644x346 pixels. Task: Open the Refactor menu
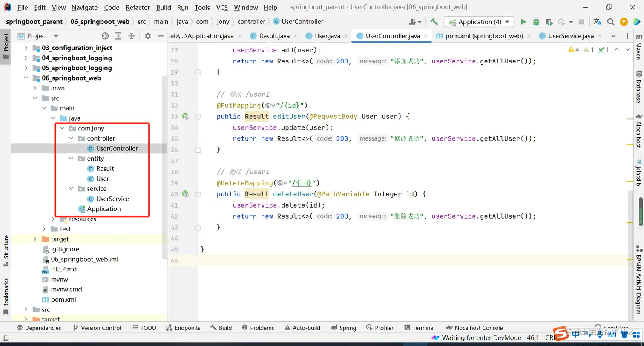pyautogui.click(x=138, y=7)
